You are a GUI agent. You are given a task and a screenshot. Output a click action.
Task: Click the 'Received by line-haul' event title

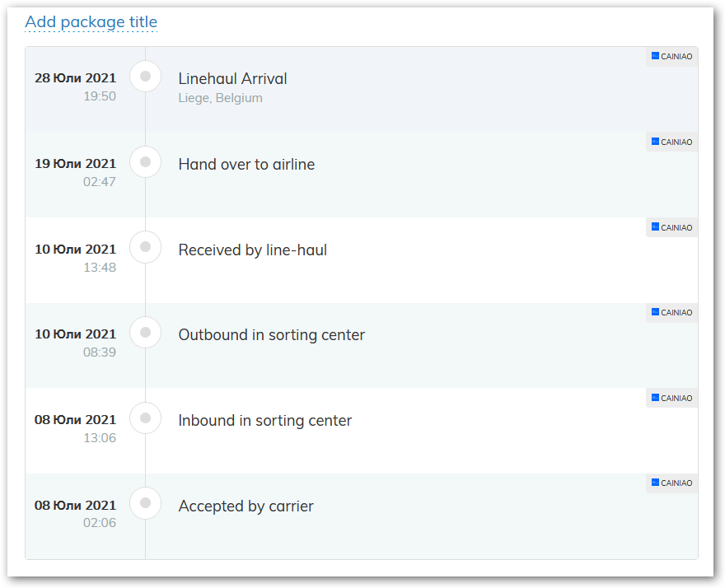pos(252,250)
